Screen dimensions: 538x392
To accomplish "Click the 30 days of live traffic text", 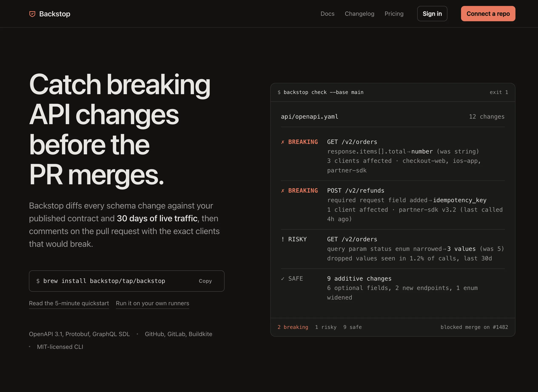I will pyautogui.click(x=157, y=218).
